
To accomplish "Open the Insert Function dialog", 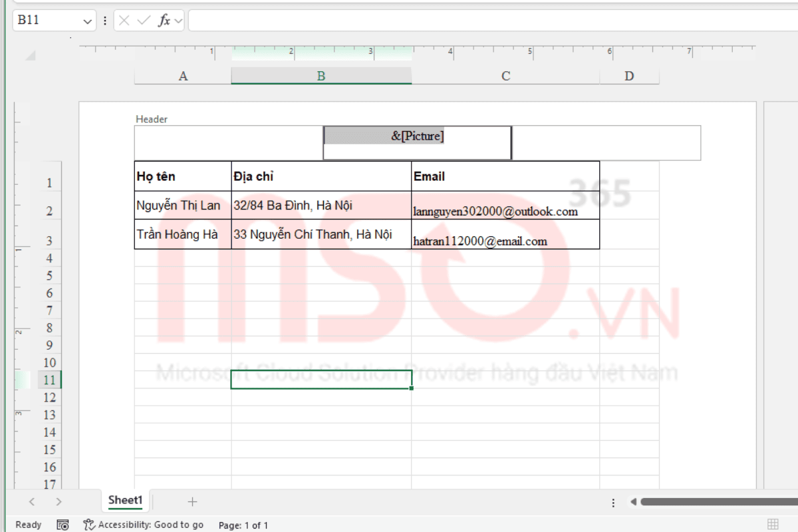I will coord(163,20).
